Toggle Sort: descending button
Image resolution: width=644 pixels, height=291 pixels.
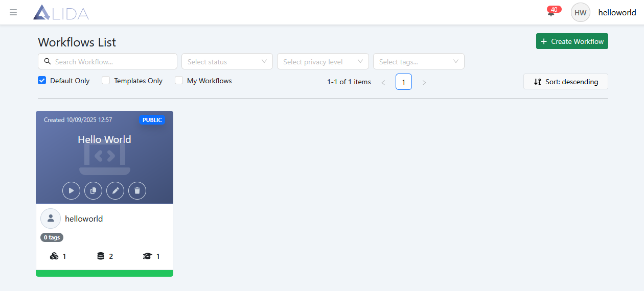566,82
